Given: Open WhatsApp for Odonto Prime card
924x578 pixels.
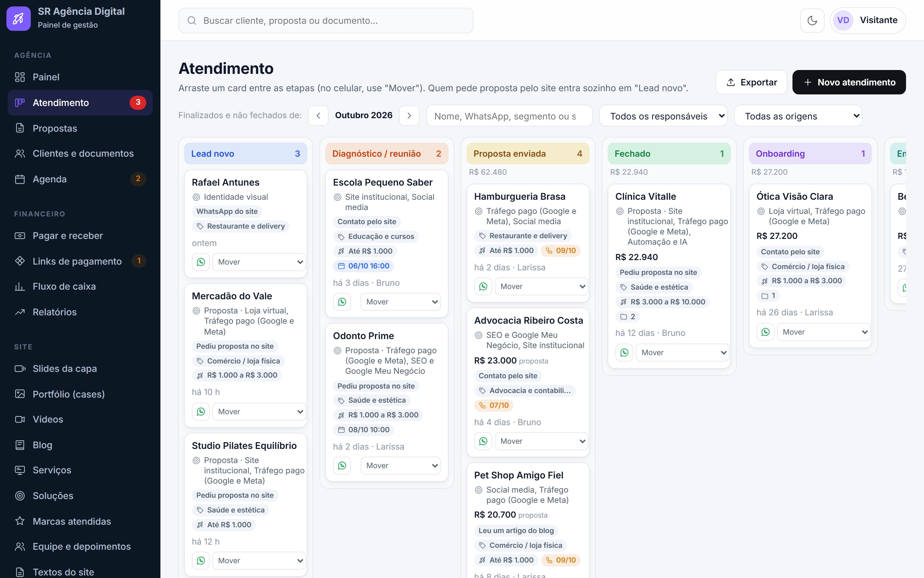Looking at the screenshot, I should pyautogui.click(x=342, y=465).
